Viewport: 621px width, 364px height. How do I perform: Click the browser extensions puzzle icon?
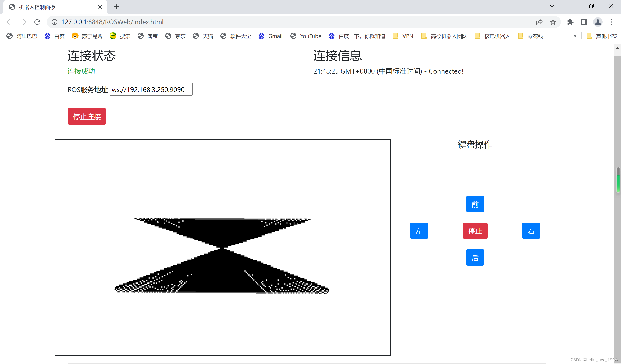tap(570, 22)
